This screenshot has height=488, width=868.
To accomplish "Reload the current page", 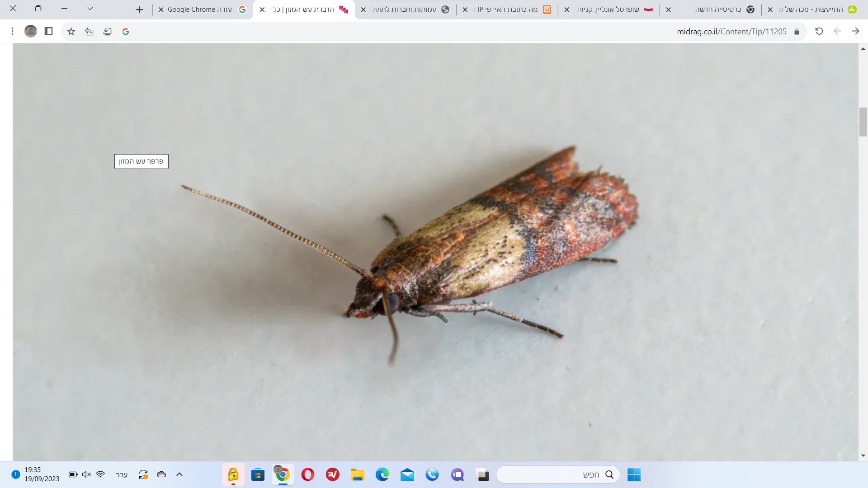I will [819, 31].
